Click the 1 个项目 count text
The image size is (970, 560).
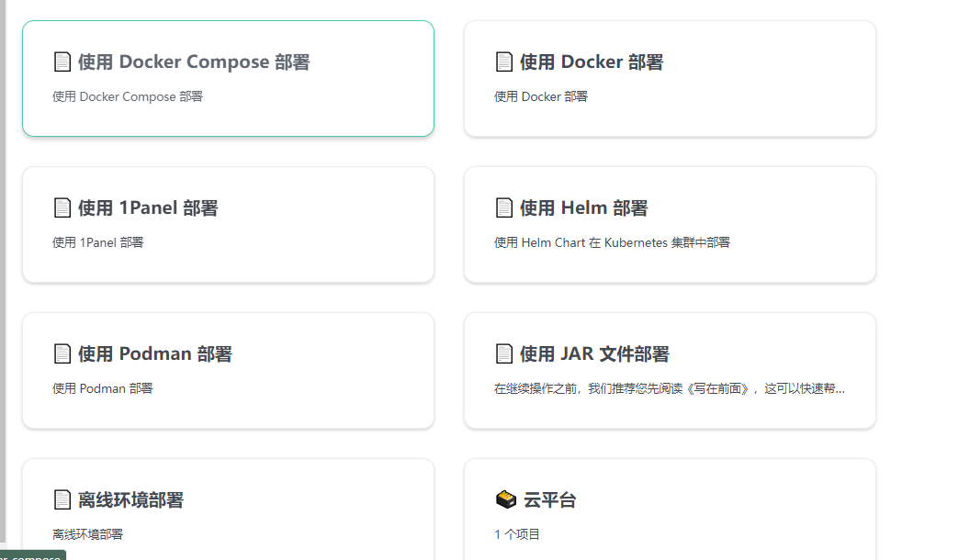click(x=517, y=534)
